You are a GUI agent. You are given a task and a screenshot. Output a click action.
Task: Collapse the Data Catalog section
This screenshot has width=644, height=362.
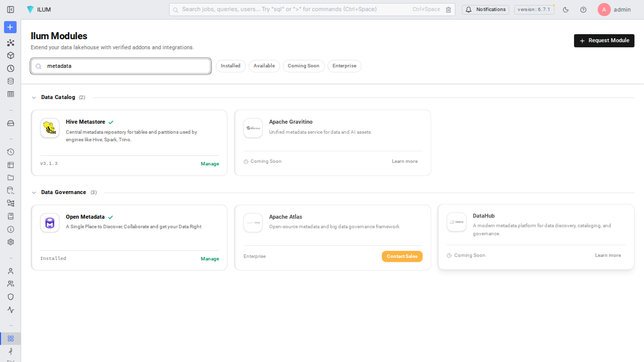pyautogui.click(x=34, y=98)
